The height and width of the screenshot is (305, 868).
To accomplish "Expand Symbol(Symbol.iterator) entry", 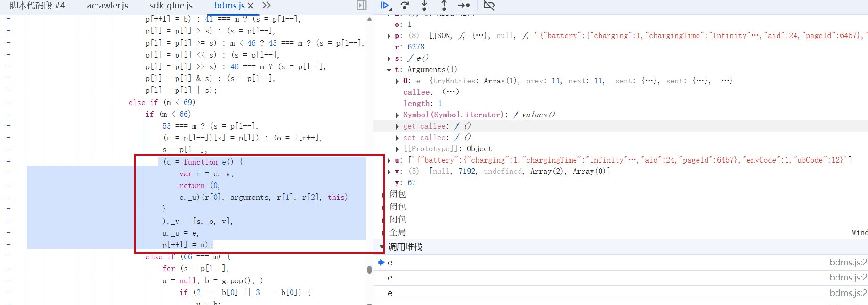I will (397, 115).
